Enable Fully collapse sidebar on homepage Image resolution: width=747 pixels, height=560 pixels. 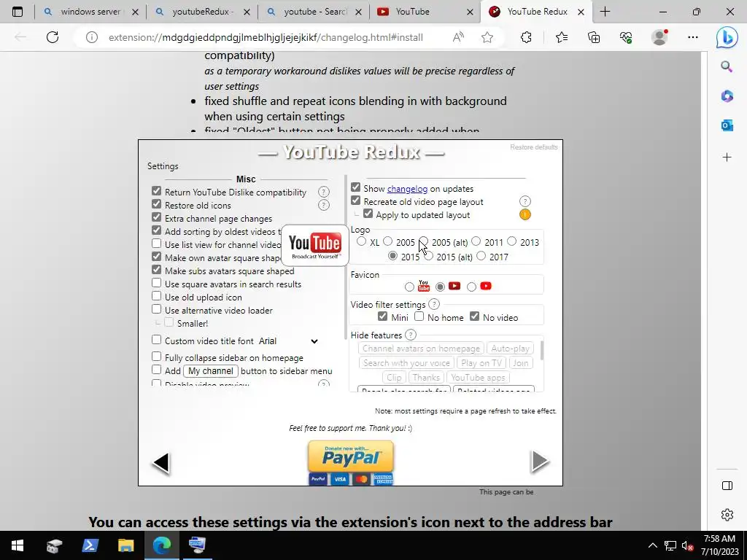[x=156, y=357]
